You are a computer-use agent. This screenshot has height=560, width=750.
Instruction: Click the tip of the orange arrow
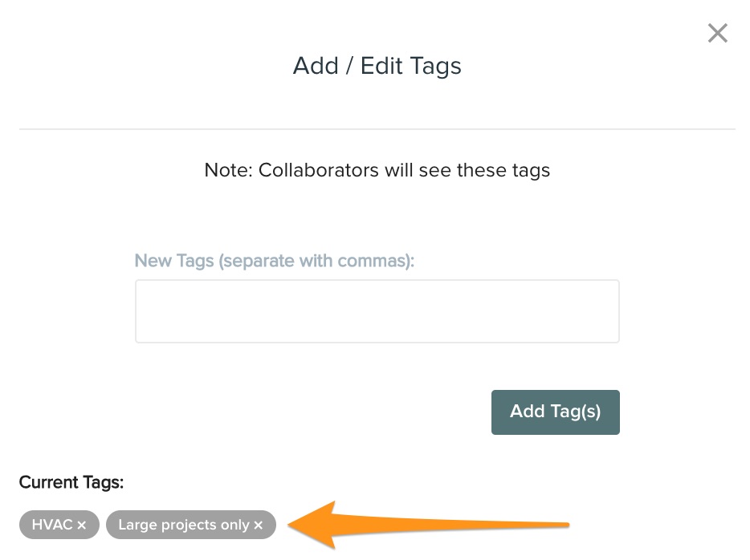coord(291,526)
